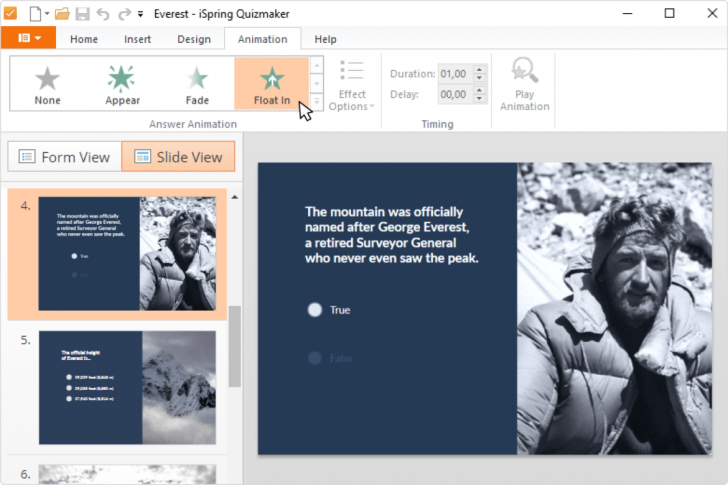Increase the Duration value
728x485 pixels.
480,70
